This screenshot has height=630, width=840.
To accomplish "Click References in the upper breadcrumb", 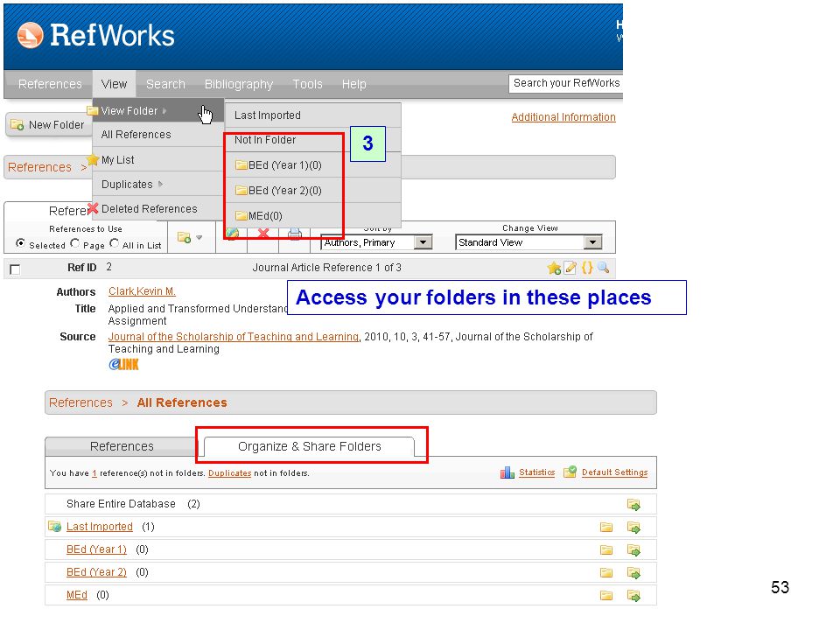I will (39, 167).
